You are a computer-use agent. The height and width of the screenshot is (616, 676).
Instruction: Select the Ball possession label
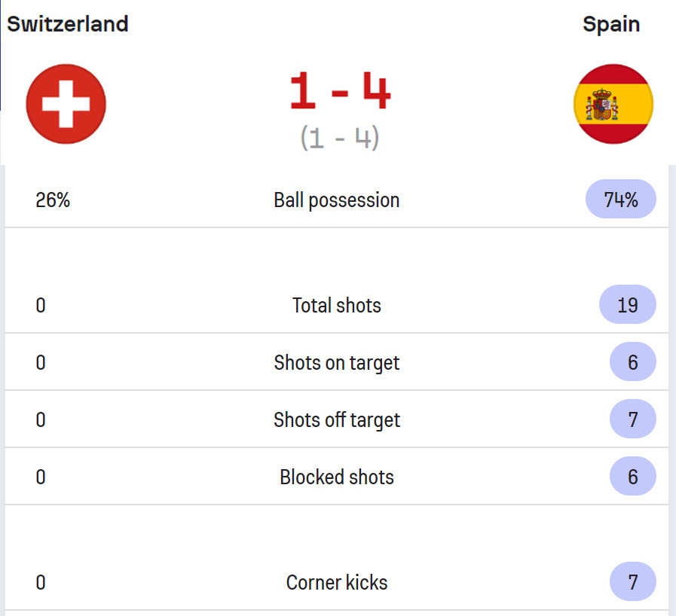tap(337, 200)
